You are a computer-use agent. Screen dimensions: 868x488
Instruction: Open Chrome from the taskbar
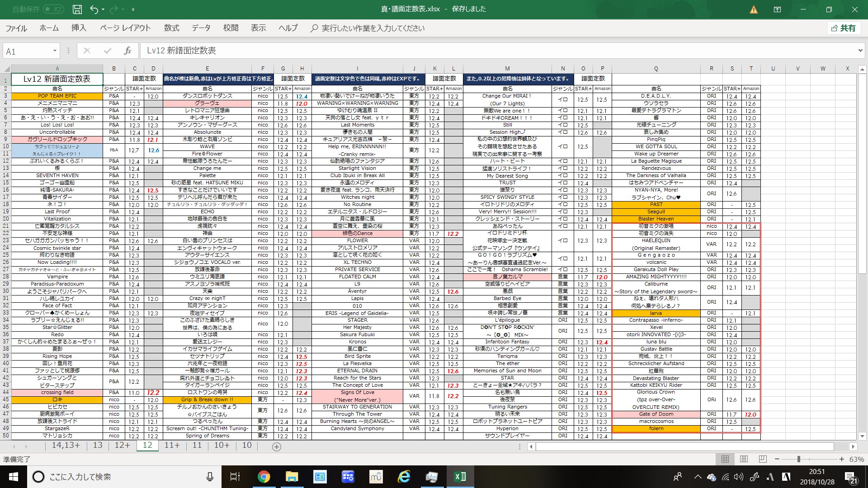[264, 477]
